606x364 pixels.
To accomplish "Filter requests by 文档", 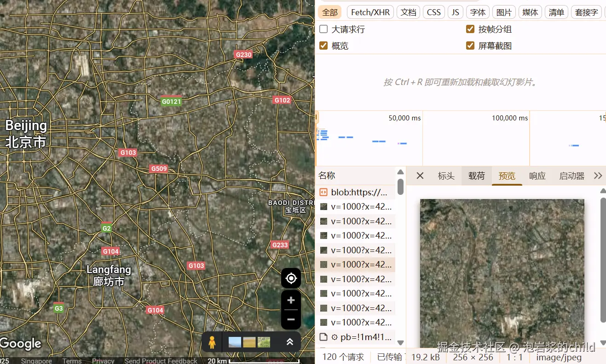I will [408, 12].
